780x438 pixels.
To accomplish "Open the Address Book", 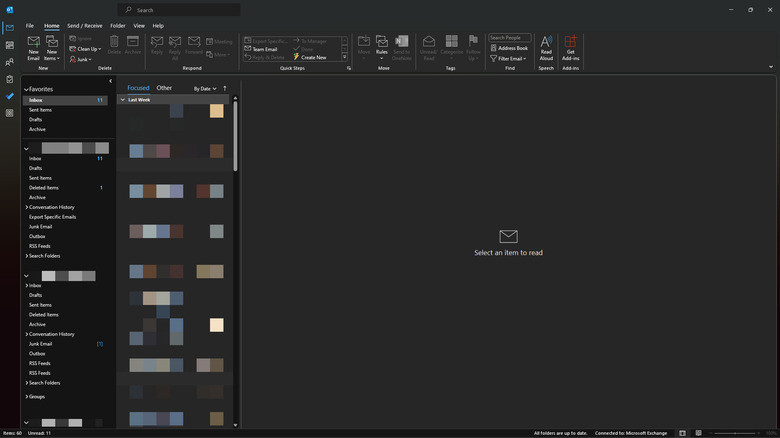I will (512, 48).
